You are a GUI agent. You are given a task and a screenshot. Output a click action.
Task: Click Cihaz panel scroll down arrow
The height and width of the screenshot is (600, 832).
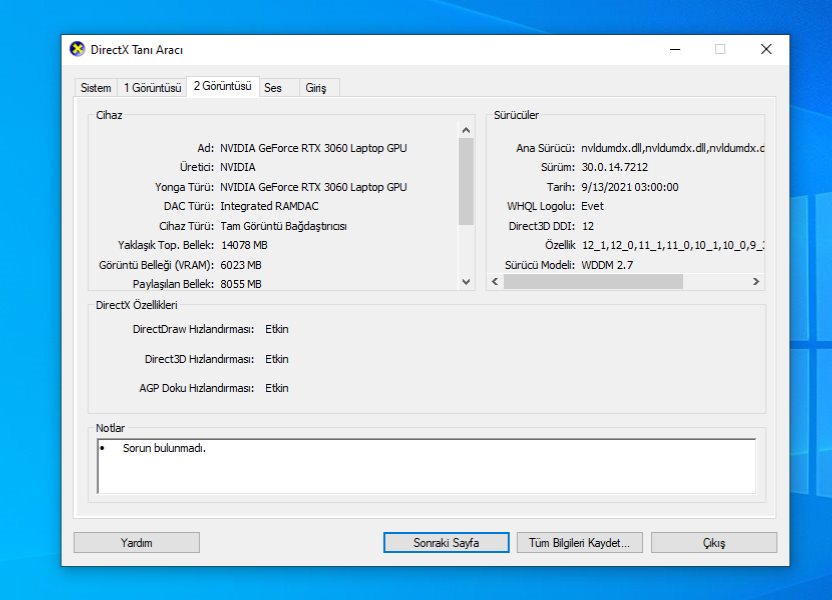(466, 282)
